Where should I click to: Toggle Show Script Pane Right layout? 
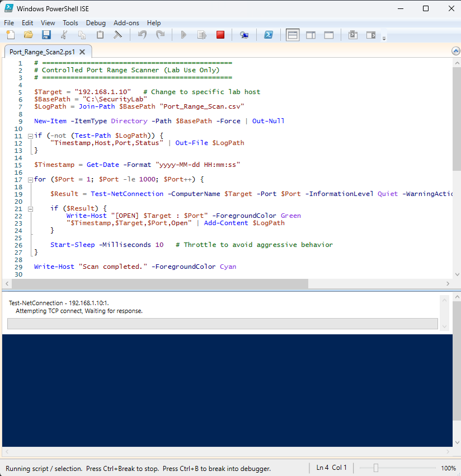[x=311, y=35]
